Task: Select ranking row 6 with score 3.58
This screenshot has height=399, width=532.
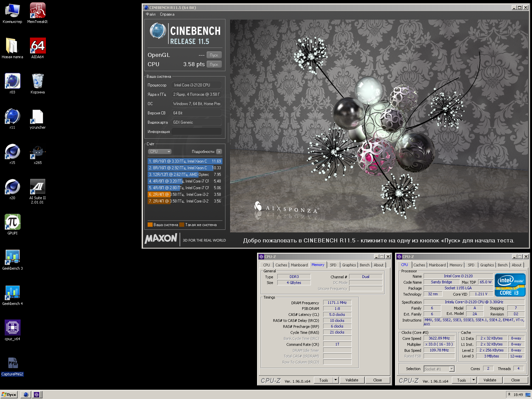Action: click(x=185, y=195)
